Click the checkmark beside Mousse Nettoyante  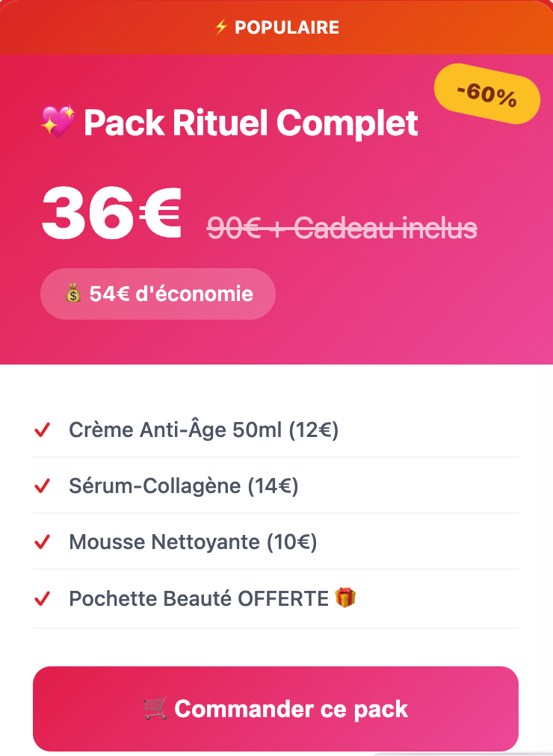coord(43,542)
